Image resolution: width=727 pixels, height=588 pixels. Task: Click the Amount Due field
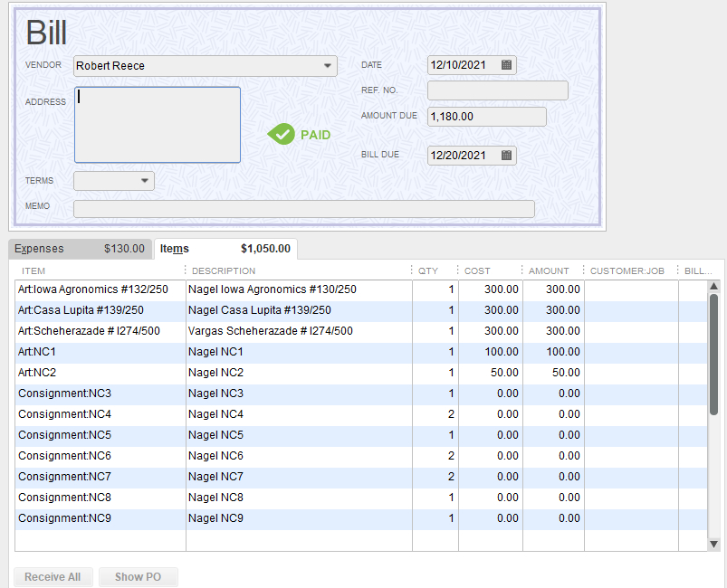(486, 117)
